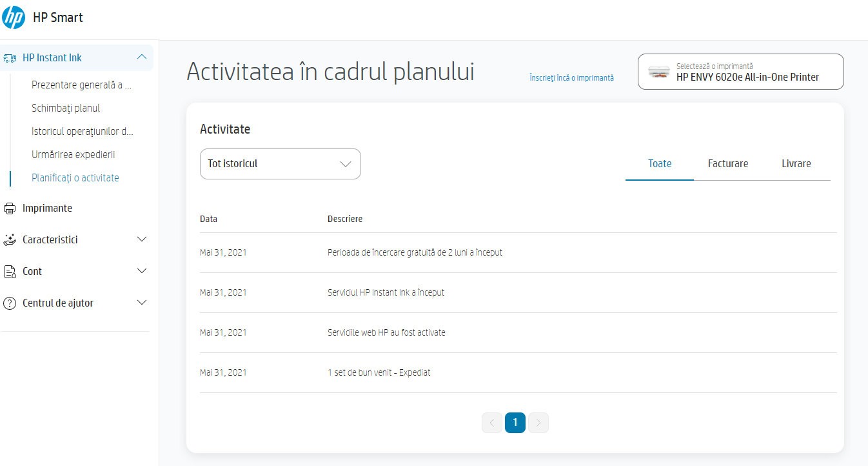Go to Imprimante in sidebar
Image resolution: width=868 pixels, height=466 pixels.
coord(47,208)
